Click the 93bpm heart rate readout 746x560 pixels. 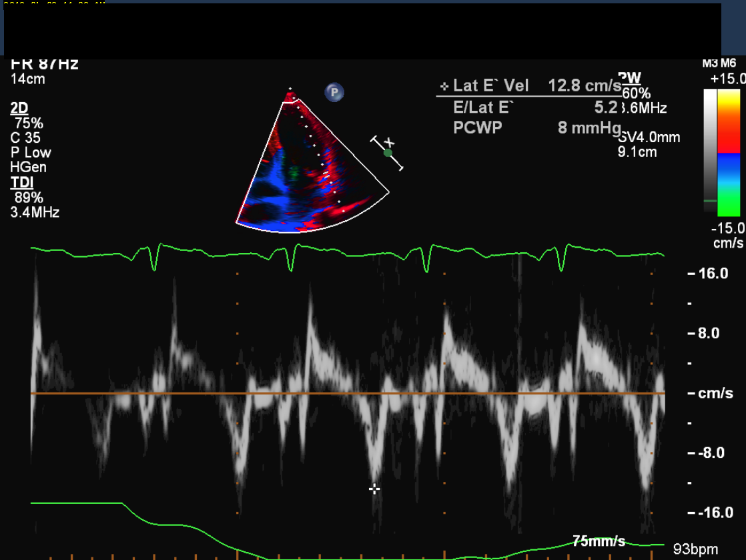tap(695, 549)
